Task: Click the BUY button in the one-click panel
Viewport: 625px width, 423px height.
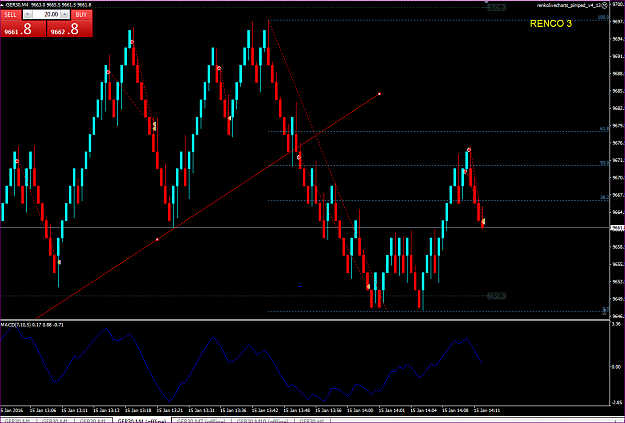Action: tap(81, 15)
